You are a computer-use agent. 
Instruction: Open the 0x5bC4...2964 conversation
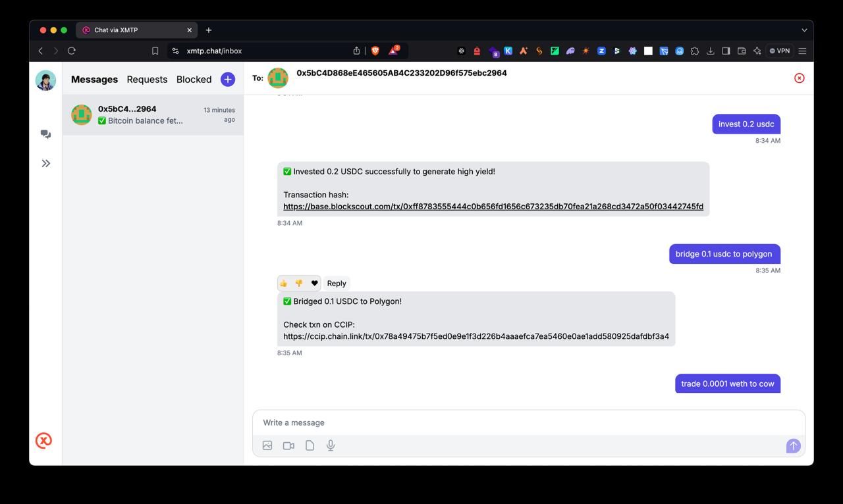(x=153, y=114)
